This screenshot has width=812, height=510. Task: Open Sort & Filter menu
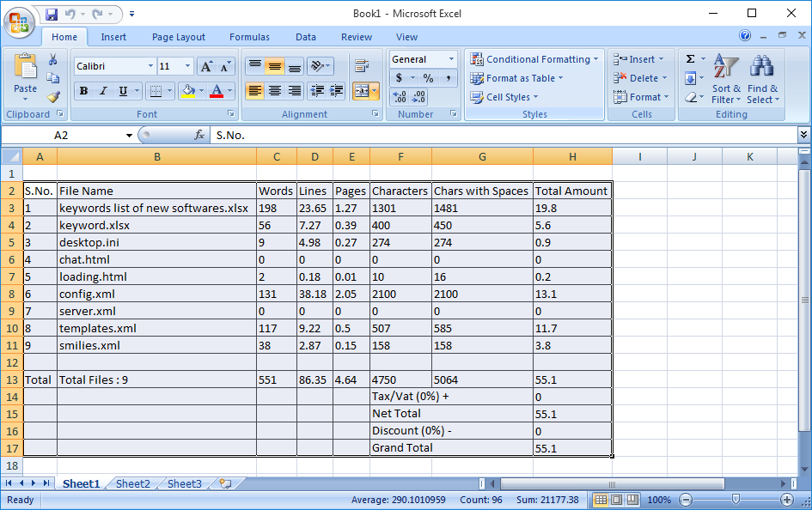(x=726, y=80)
